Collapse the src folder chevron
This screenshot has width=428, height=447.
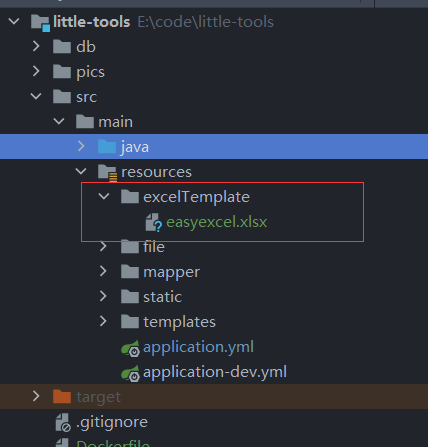tap(36, 96)
